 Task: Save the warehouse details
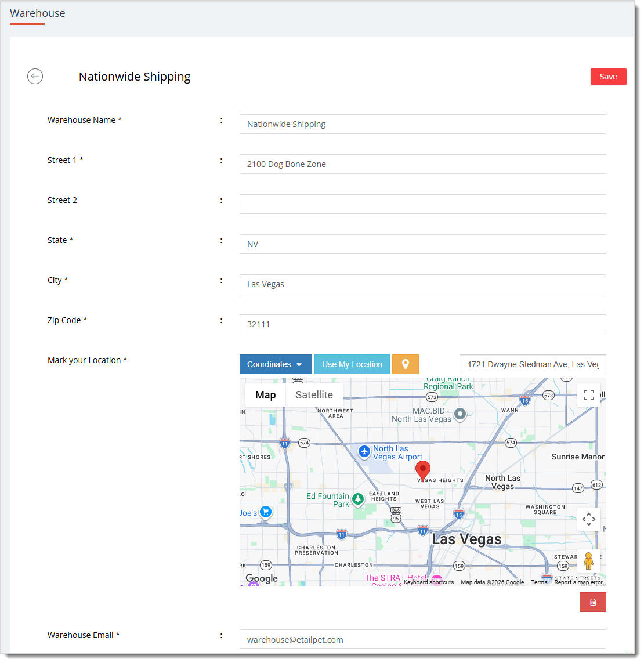click(608, 77)
